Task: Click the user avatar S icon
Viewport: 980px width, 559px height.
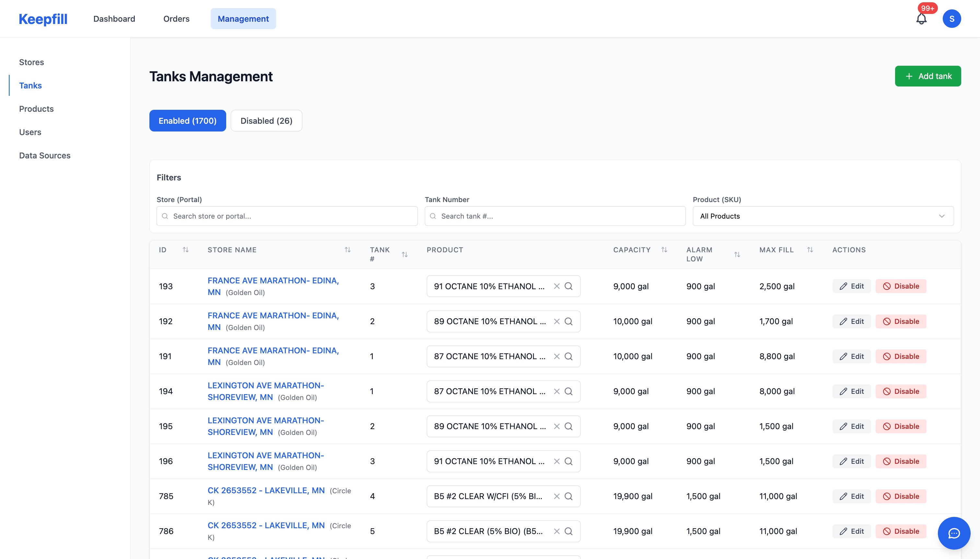Action: 951,19
